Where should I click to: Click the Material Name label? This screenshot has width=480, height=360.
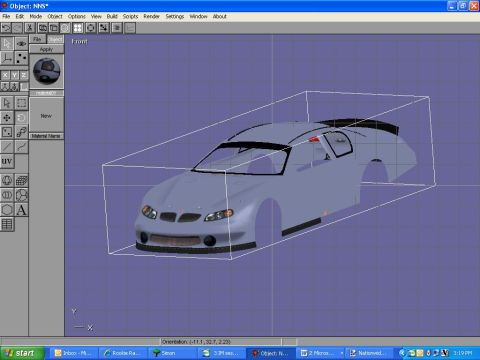(x=46, y=136)
